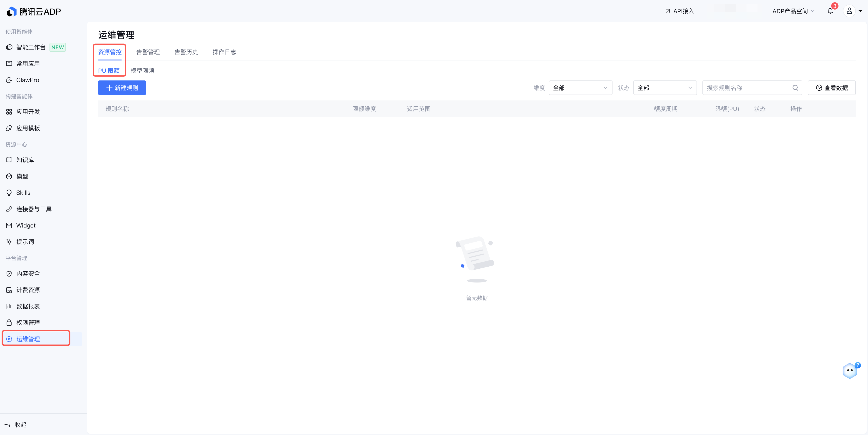
Task: Select the 模型限频 sub-tab
Action: click(x=142, y=71)
